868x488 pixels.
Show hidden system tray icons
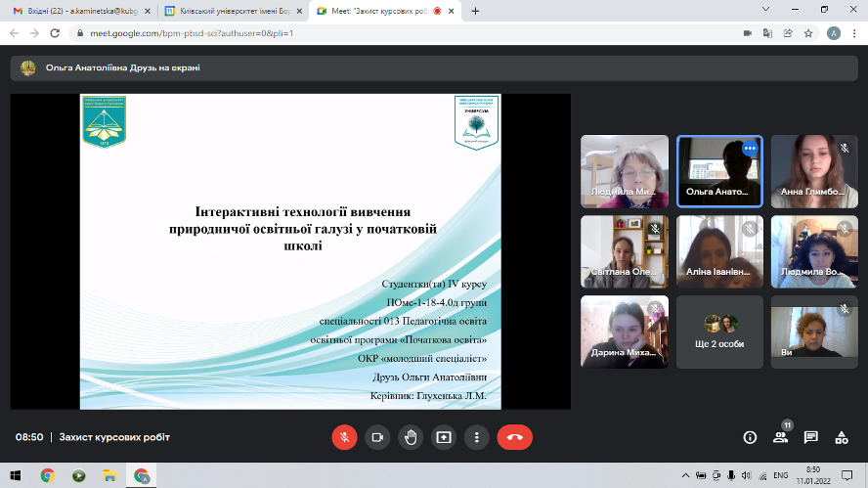(x=685, y=475)
